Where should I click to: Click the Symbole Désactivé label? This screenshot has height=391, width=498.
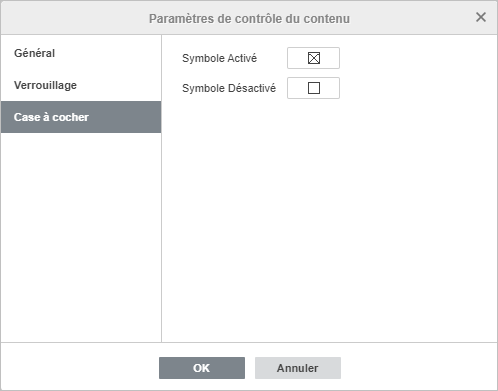(x=229, y=88)
